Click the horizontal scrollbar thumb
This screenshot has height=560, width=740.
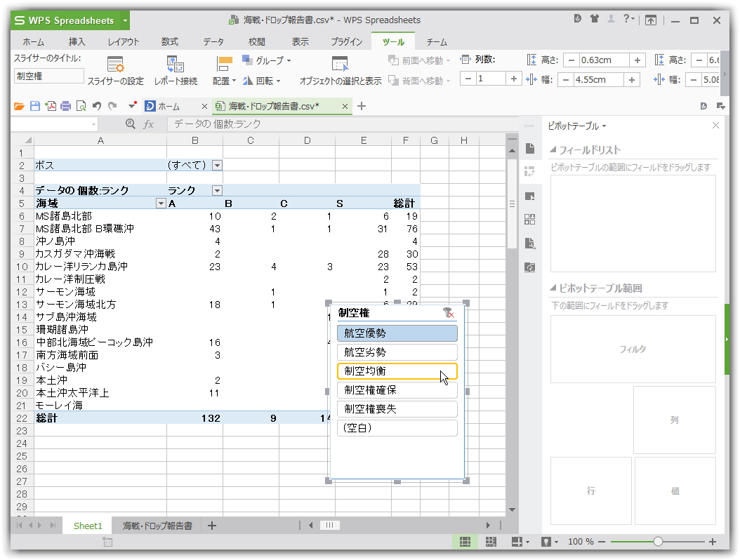click(330, 525)
